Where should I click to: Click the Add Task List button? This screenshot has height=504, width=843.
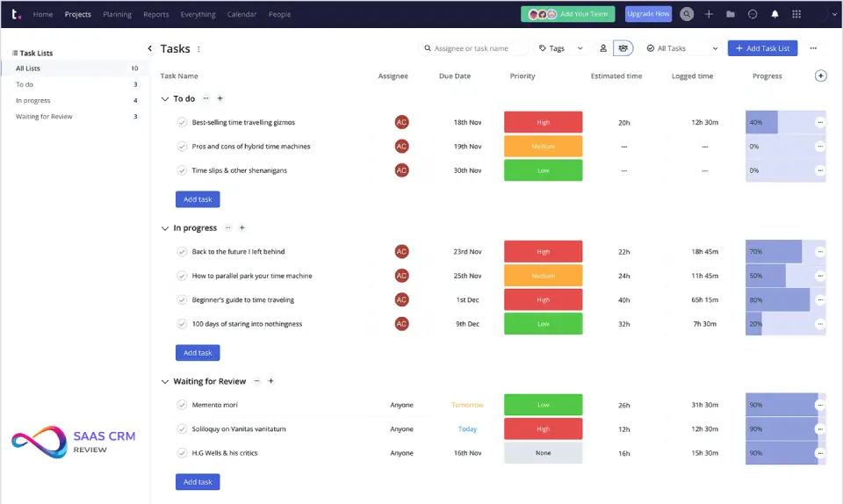[762, 48]
